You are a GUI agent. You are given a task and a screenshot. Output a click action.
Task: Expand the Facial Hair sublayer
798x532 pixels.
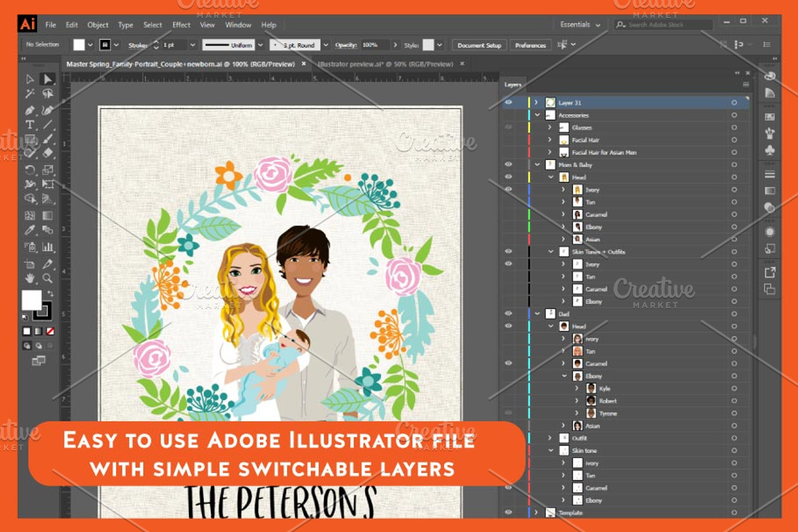pos(550,140)
